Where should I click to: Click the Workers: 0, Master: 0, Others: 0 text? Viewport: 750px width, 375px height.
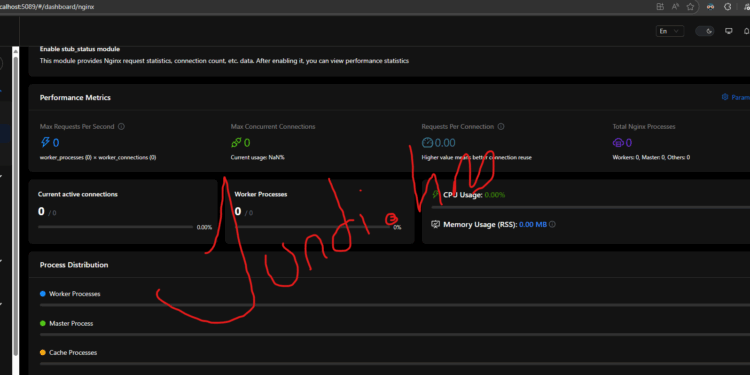[651, 157]
